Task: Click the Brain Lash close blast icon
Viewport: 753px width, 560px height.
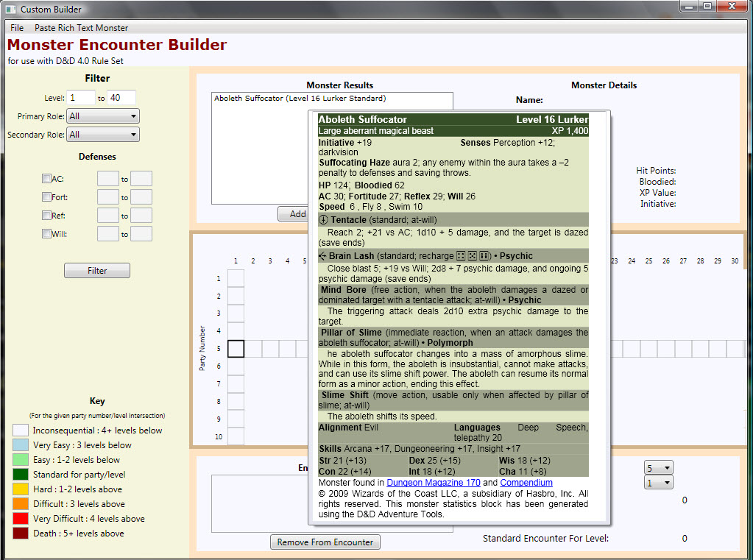Action: 322,256
